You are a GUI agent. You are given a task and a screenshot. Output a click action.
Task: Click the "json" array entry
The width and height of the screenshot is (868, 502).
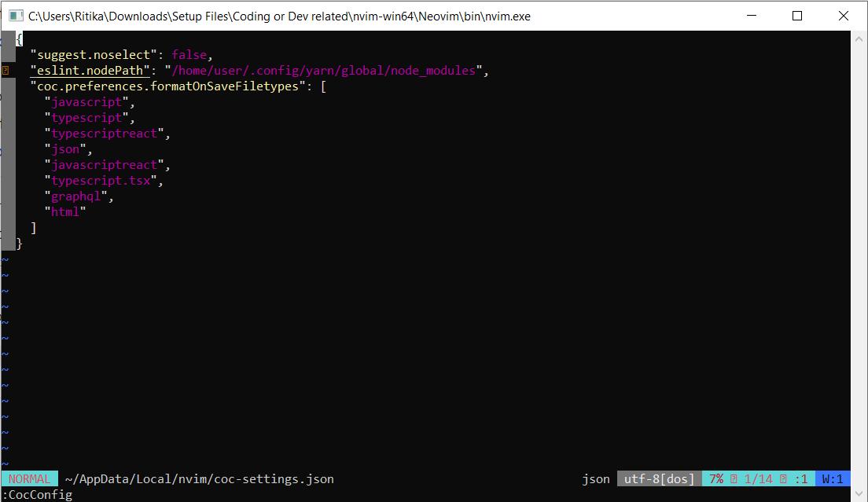[x=65, y=149]
